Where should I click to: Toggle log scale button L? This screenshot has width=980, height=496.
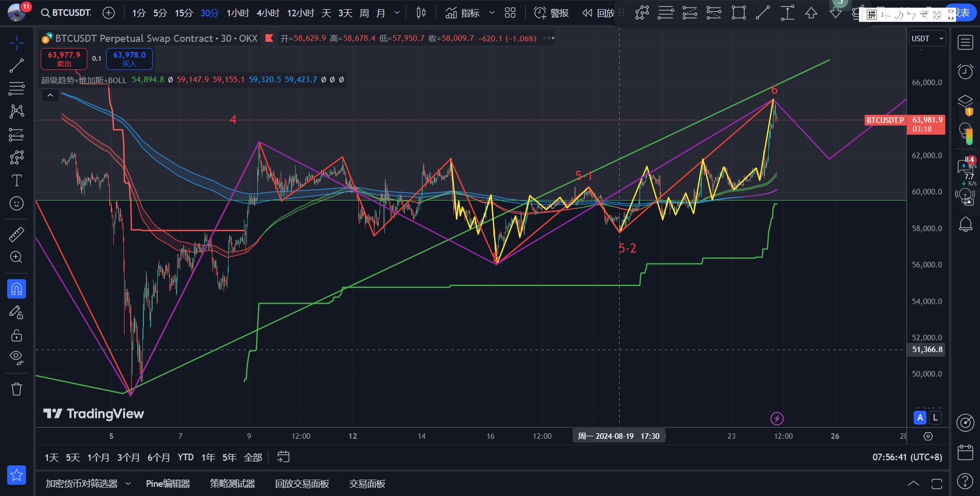click(935, 417)
